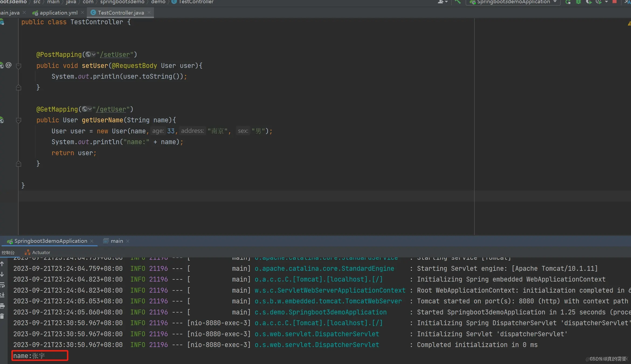631x364 pixels.
Task: Run with coverage icon in toolbar
Action: click(x=588, y=2)
